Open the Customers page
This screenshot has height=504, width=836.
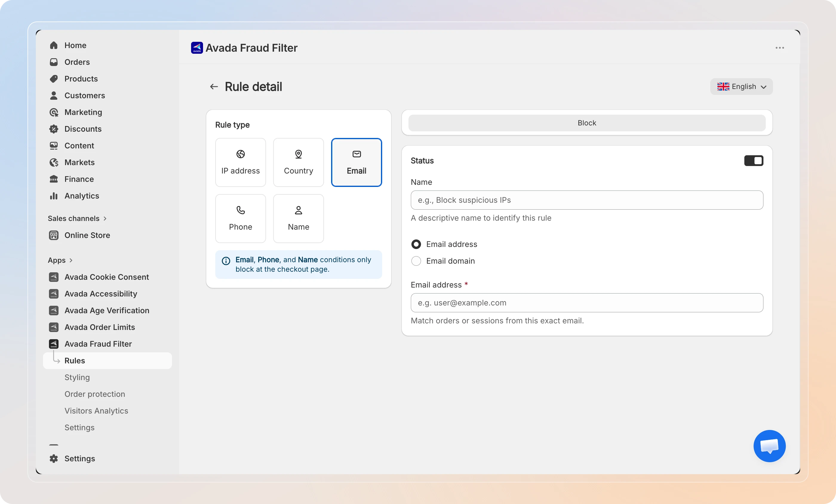[x=85, y=95]
